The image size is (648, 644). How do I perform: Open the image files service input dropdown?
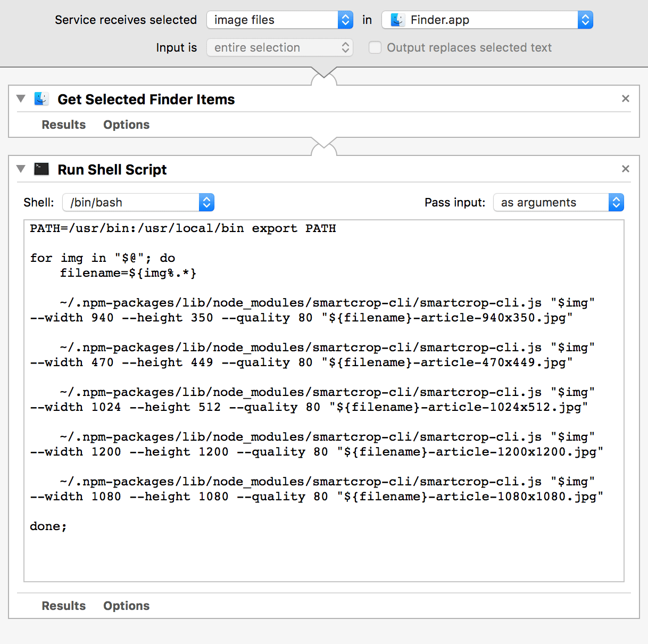tap(280, 20)
